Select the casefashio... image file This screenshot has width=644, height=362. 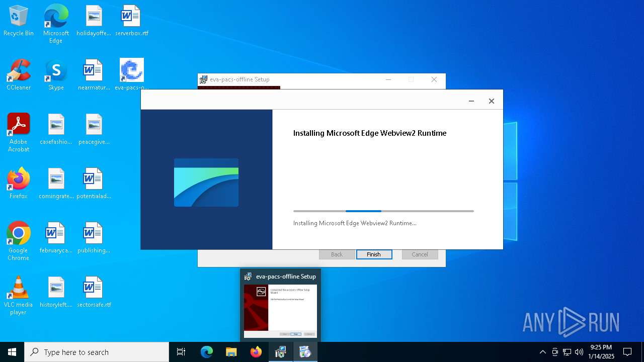56,130
